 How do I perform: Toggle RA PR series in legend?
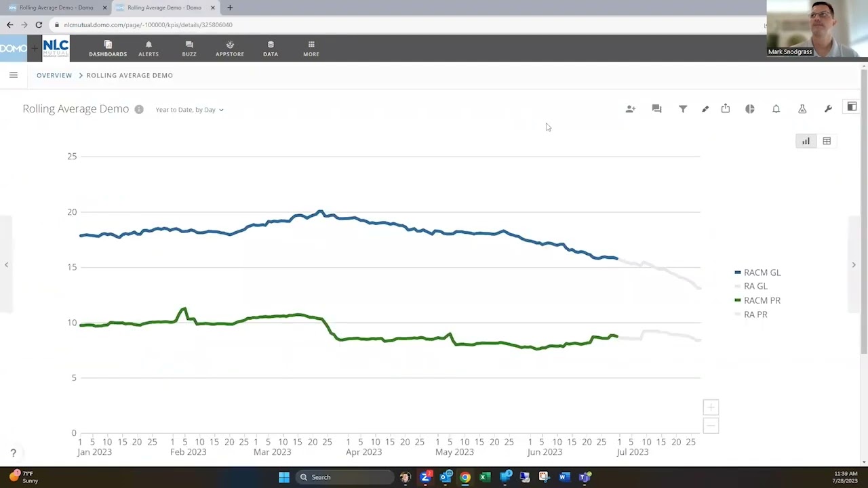pyautogui.click(x=751, y=314)
